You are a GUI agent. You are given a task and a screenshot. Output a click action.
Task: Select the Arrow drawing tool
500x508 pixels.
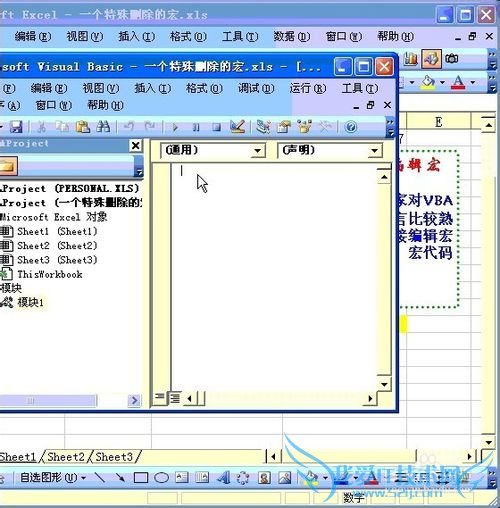tap(120, 478)
